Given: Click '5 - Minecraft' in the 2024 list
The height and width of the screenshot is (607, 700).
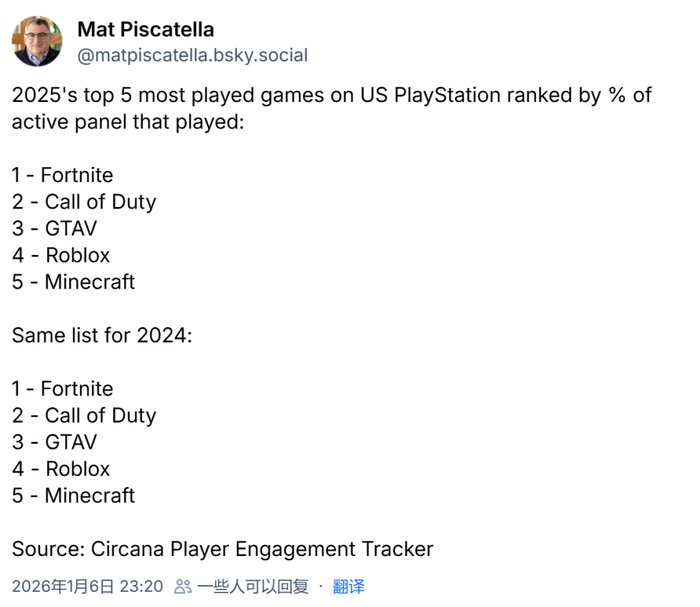Looking at the screenshot, I should click(x=73, y=496).
